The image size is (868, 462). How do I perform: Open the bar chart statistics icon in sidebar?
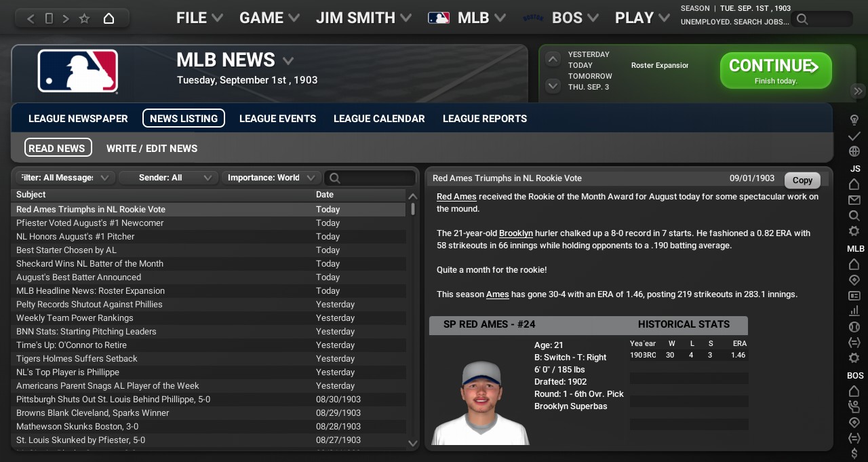(x=854, y=311)
